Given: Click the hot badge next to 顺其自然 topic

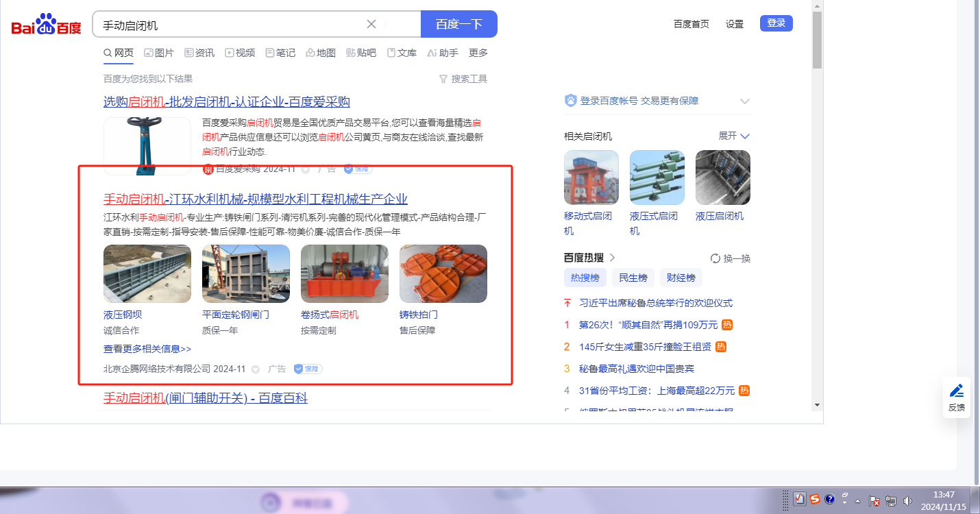Looking at the screenshot, I should point(727,325).
